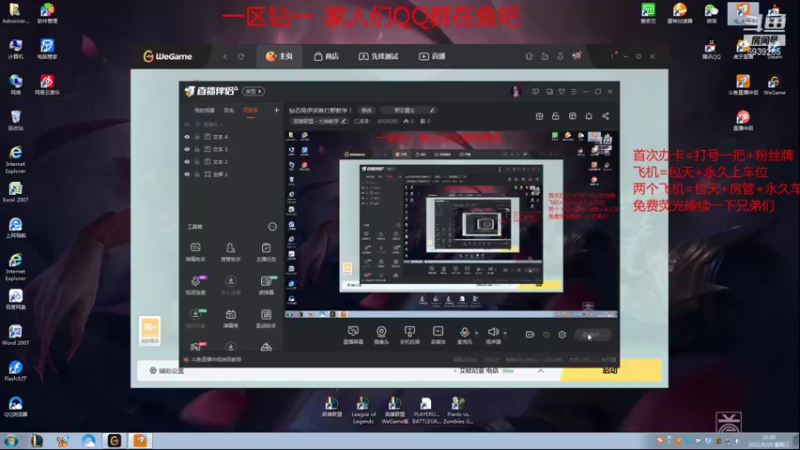The height and width of the screenshot is (450, 800).
Task: Open the 读弹幕 tool
Action: click(x=266, y=285)
